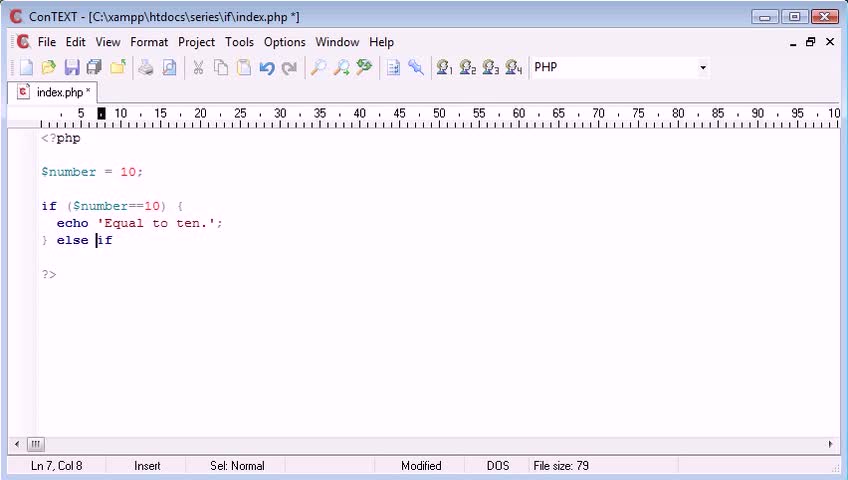
Task: Click the Find Next icon
Action: tap(341, 68)
